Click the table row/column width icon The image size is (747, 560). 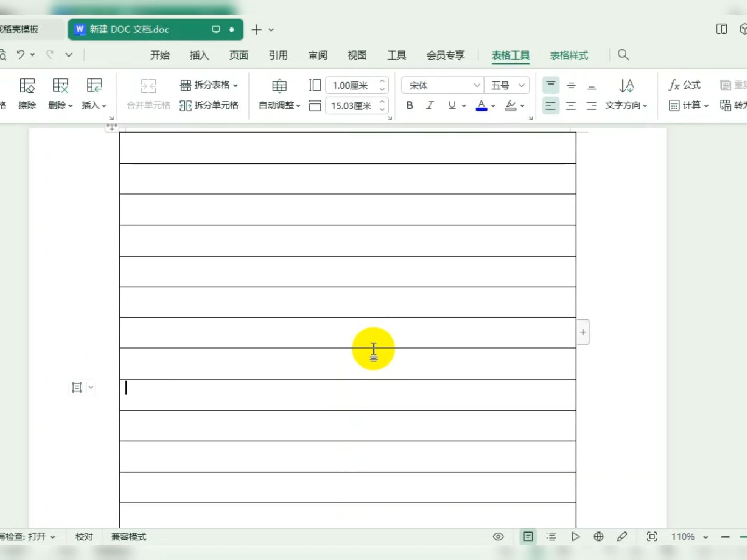pyautogui.click(x=314, y=106)
